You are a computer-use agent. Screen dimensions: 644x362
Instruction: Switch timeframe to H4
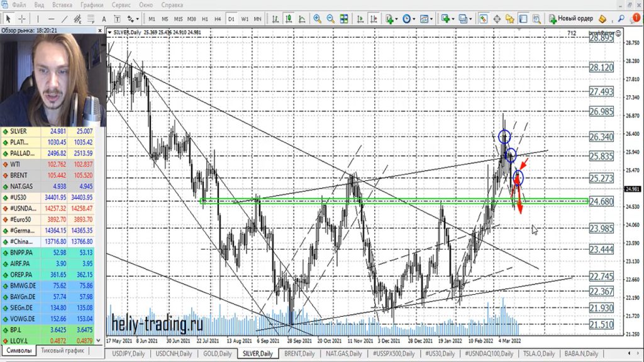218,19
